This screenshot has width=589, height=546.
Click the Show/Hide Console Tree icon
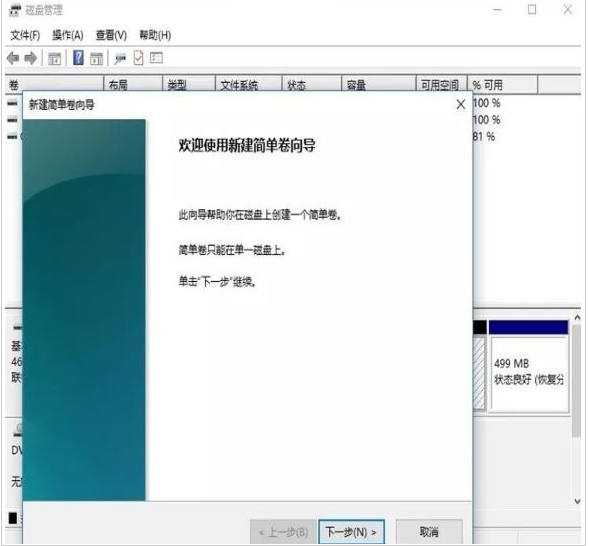pos(55,59)
